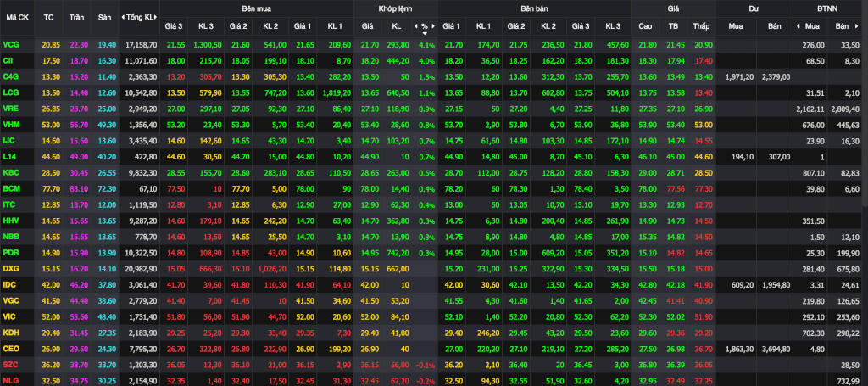Click VCG total volume 17,158,70
The width and height of the screenshot is (868, 386).
tap(142, 44)
